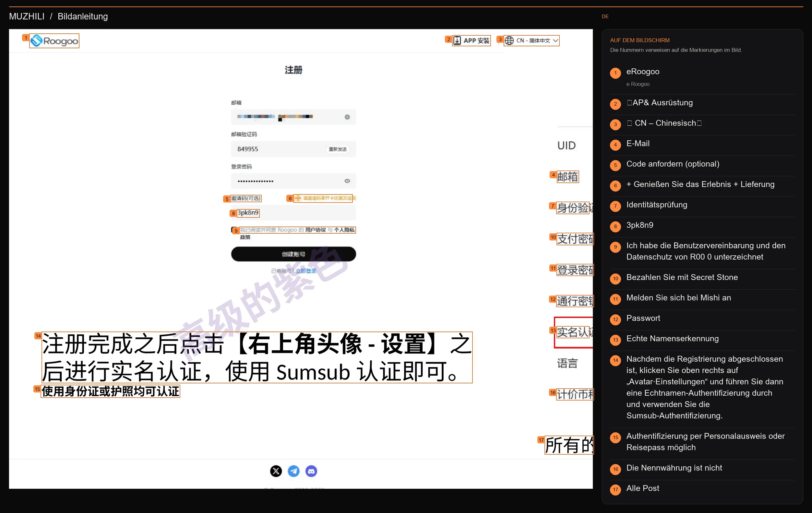Click the plus icon on the invite promo banner
This screenshot has width=812, height=513.
(x=298, y=198)
